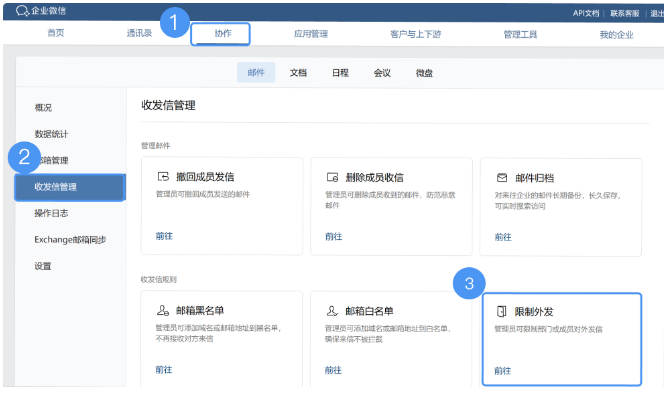Screen dimensions: 664x407
Task: Open 设置 in the left sidebar
Action: [43, 266]
